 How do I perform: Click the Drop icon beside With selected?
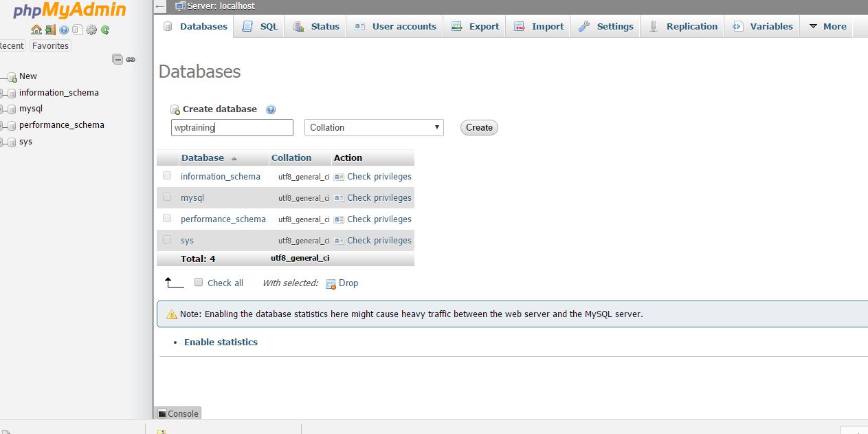pyautogui.click(x=331, y=283)
